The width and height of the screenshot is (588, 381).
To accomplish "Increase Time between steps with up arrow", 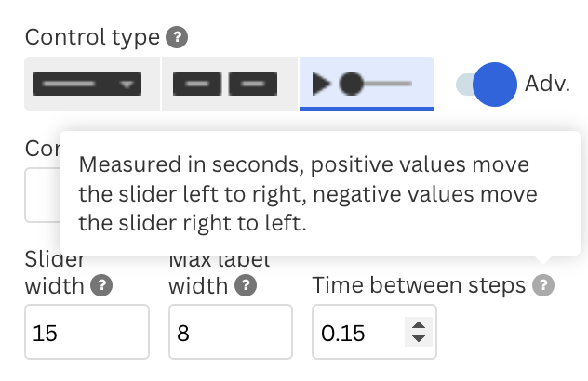I will (x=419, y=325).
